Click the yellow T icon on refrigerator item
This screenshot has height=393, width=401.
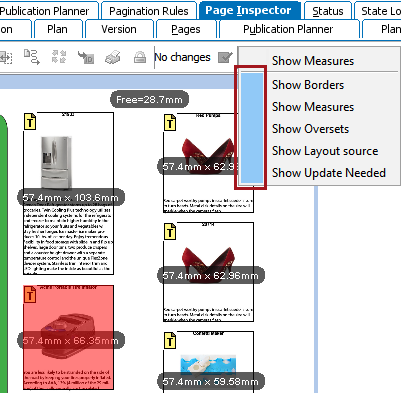tap(30, 122)
